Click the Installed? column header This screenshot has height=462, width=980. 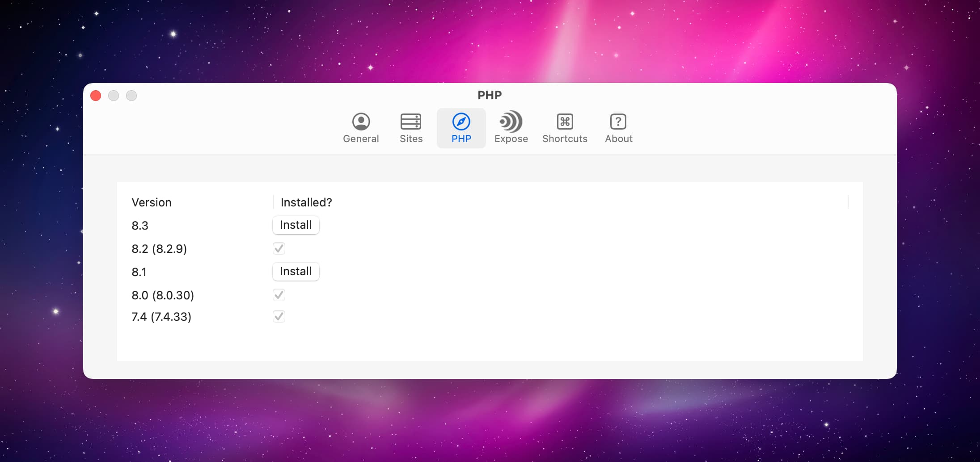coord(305,202)
